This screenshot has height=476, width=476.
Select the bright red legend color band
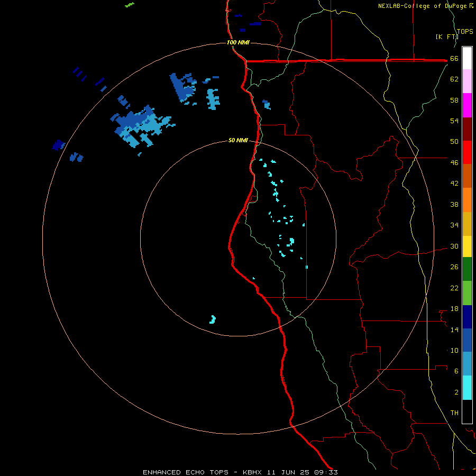pyautogui.click(x=467, y=153)
